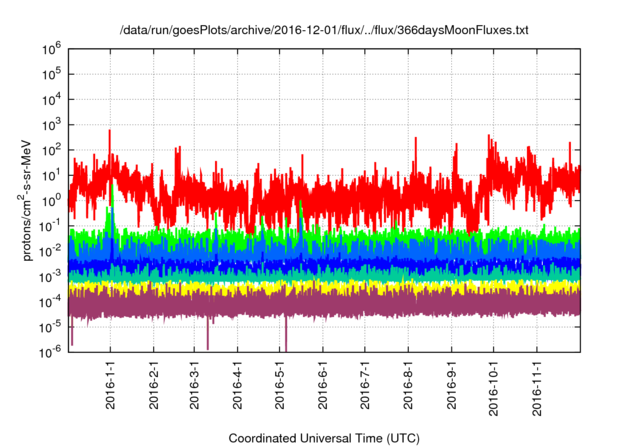Select the 2016-7-1 date tick label
This screenshot has height=448, width=640.
coord(364,383)
